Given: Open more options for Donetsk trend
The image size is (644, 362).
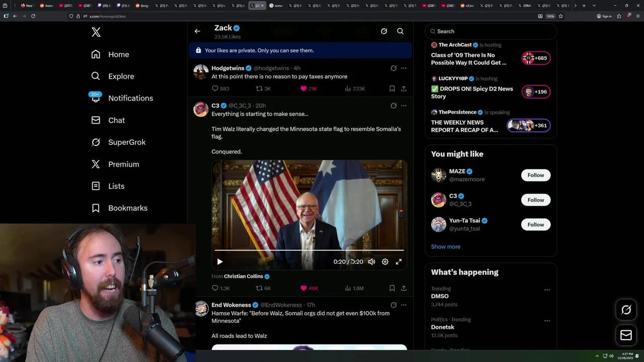Looking at the screenshot, I should pos(547,320).
